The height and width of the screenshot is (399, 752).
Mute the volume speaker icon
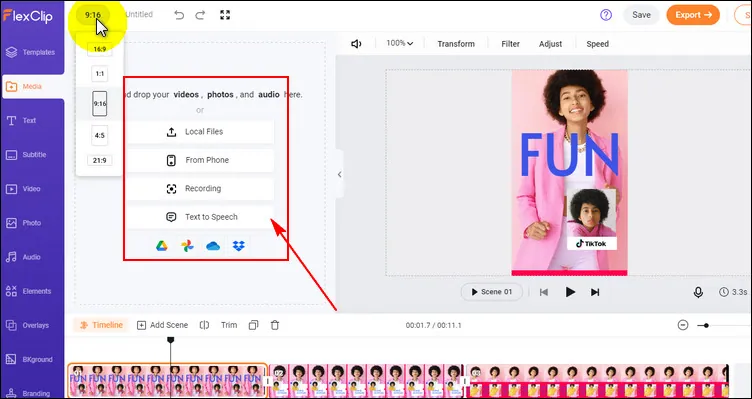click(356, 44)
